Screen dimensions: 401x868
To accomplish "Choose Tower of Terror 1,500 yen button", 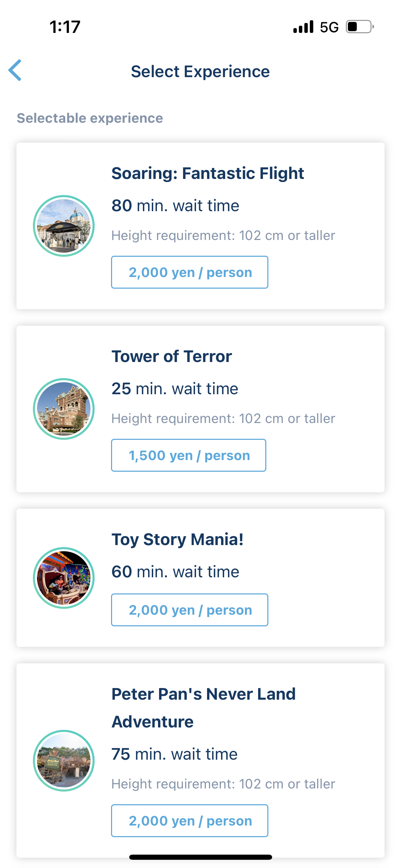I will coord(189,456).
